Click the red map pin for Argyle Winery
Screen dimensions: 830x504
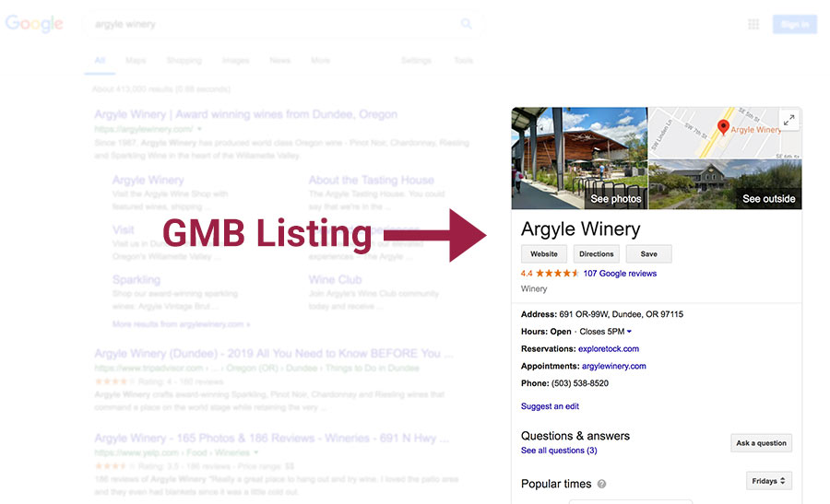coord(723,127)
